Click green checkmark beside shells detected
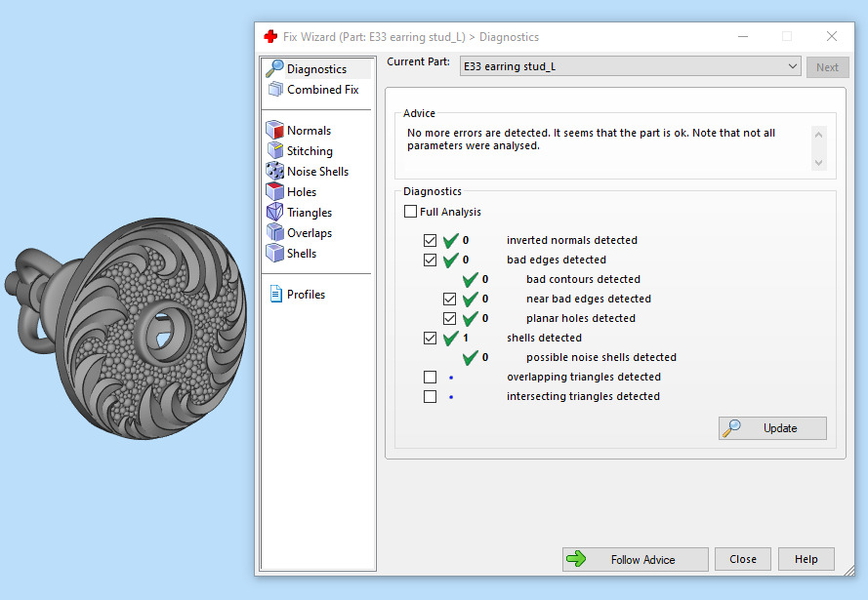868x600 pixels. [x=451, y=338]
